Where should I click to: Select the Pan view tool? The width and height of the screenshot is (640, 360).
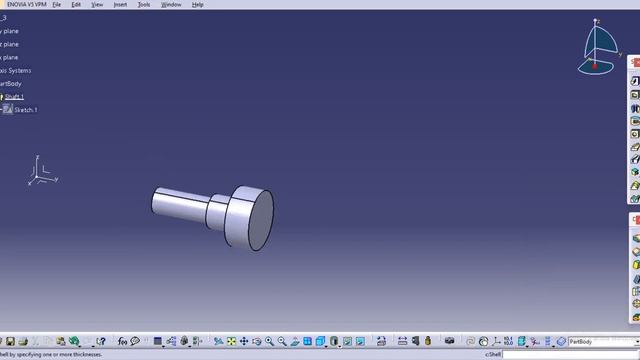[x=244, y=341]
